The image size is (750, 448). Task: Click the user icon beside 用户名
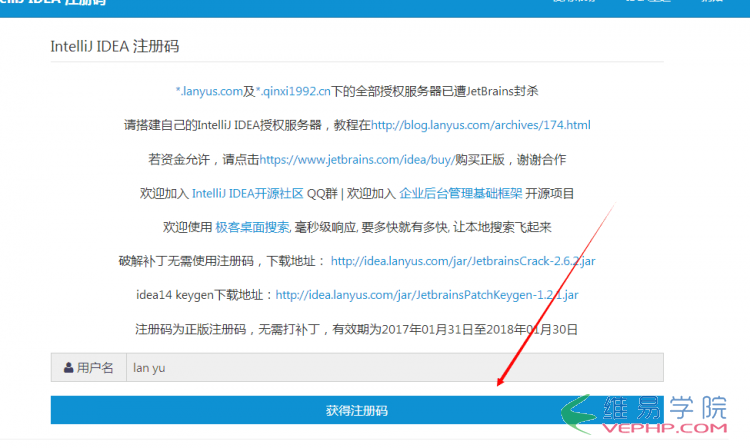[x=68, y=368]
